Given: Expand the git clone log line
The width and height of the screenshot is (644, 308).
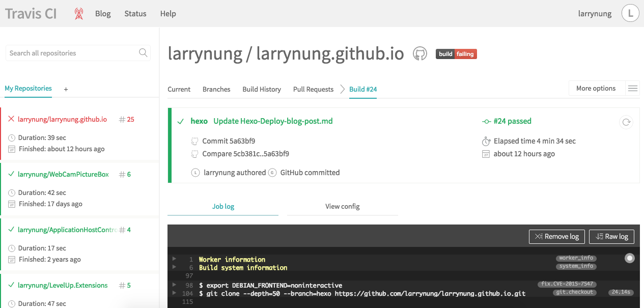Looking at the screenshot, I should (175, 293).
